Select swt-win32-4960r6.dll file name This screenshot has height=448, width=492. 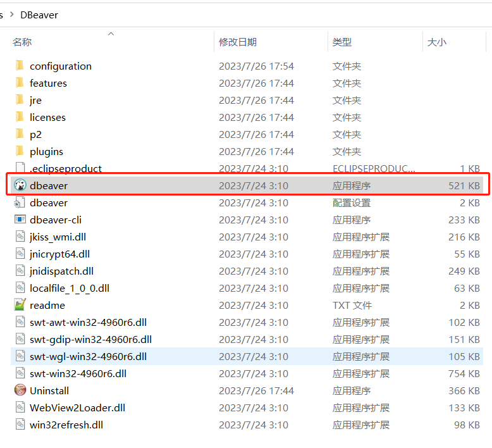78,373
